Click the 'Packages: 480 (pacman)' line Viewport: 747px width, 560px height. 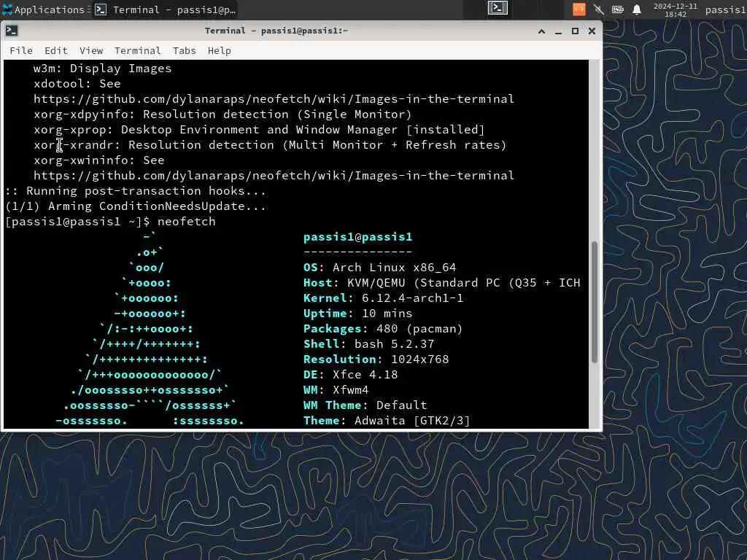coord(383,329)
